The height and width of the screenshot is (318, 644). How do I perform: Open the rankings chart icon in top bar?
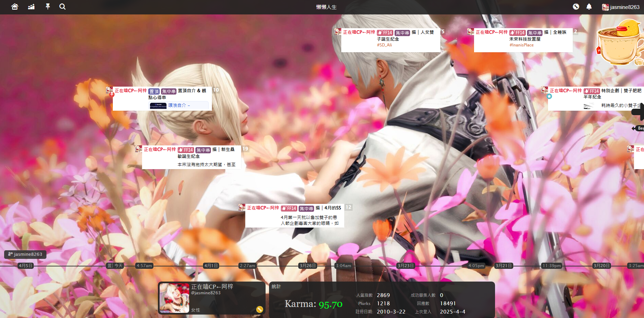point(31,7)
